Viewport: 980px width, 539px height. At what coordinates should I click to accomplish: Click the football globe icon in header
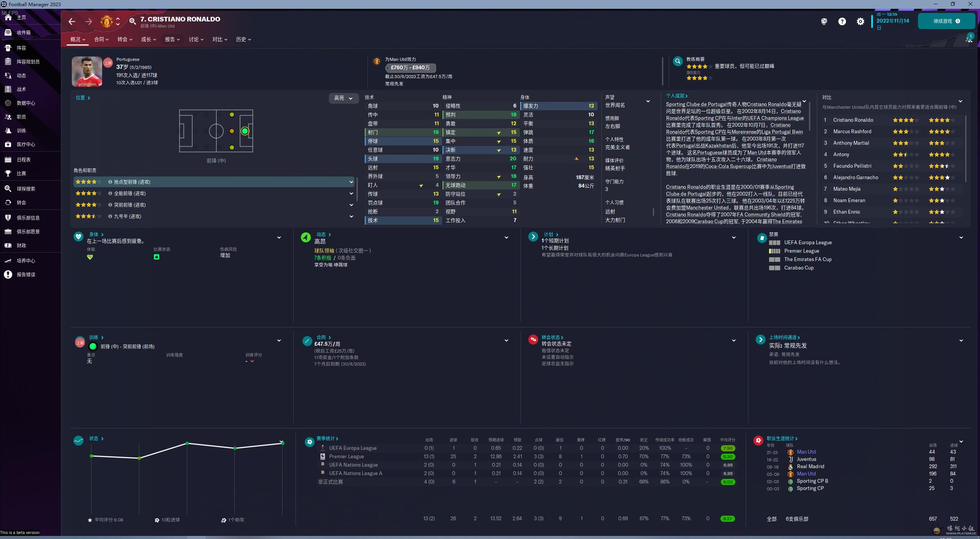824,21
